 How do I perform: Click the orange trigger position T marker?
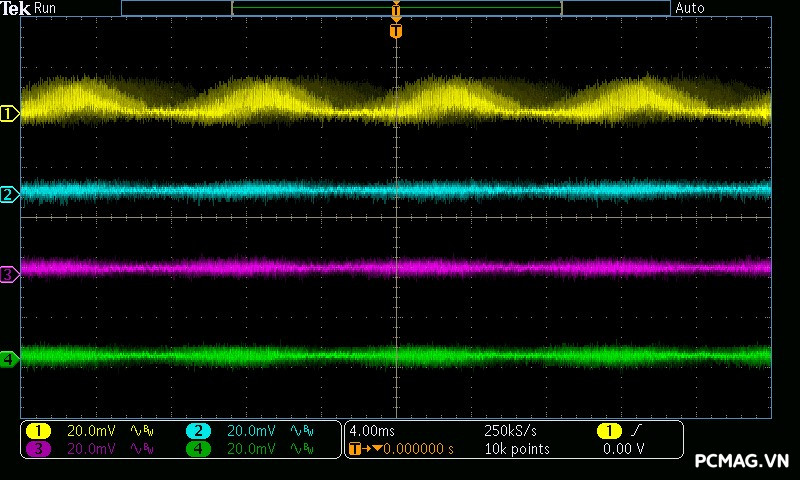click(x=396, y=31)
